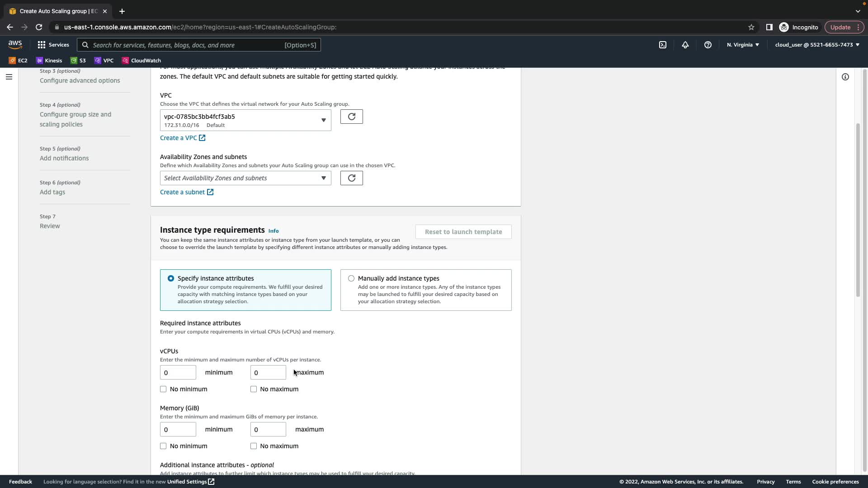Open Select Availability Zones and subnets dropdown
Screen dimensions: 868x488
(x=245, y=178)
